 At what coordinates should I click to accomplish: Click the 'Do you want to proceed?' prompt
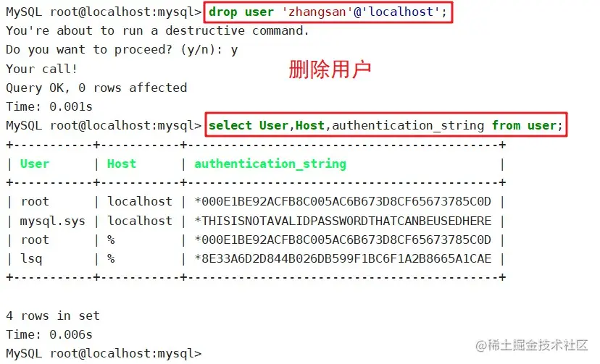[122, 50]
